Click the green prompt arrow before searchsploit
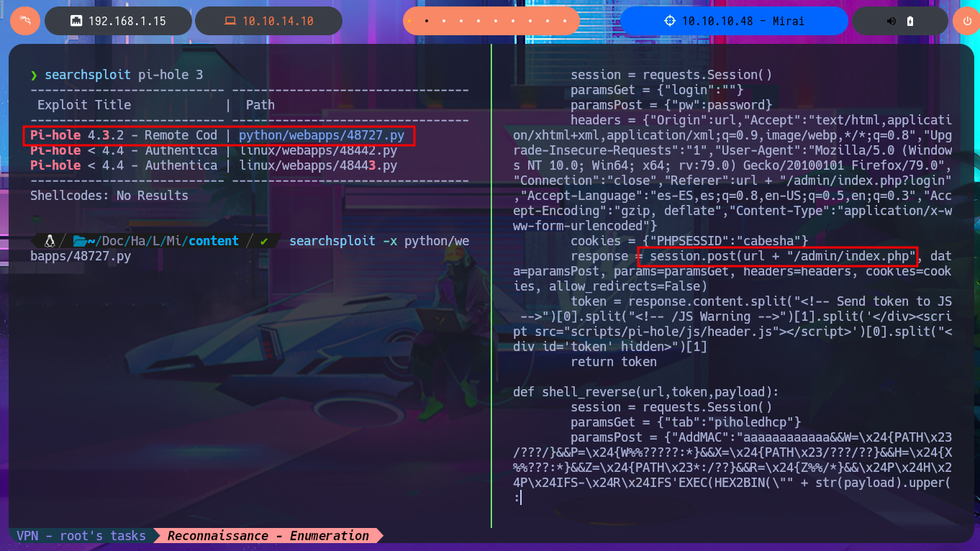This screenshot has width=980, height=551. 34,75
